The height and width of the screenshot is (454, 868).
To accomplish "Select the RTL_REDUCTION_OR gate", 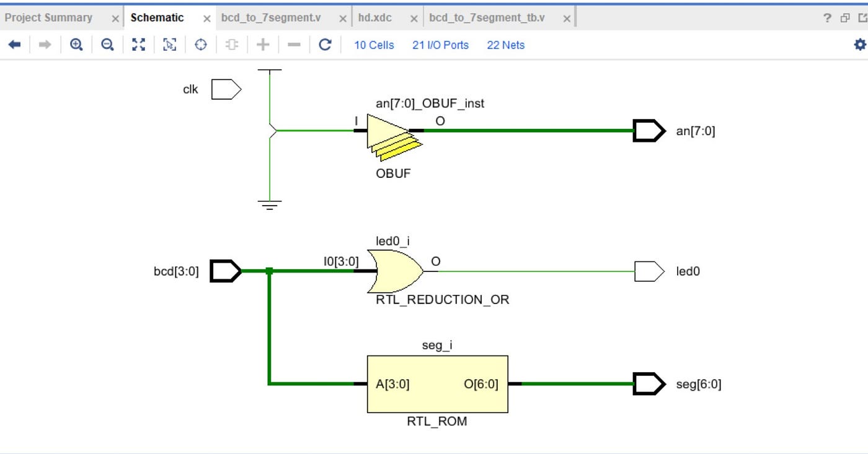I will point(396,271).
